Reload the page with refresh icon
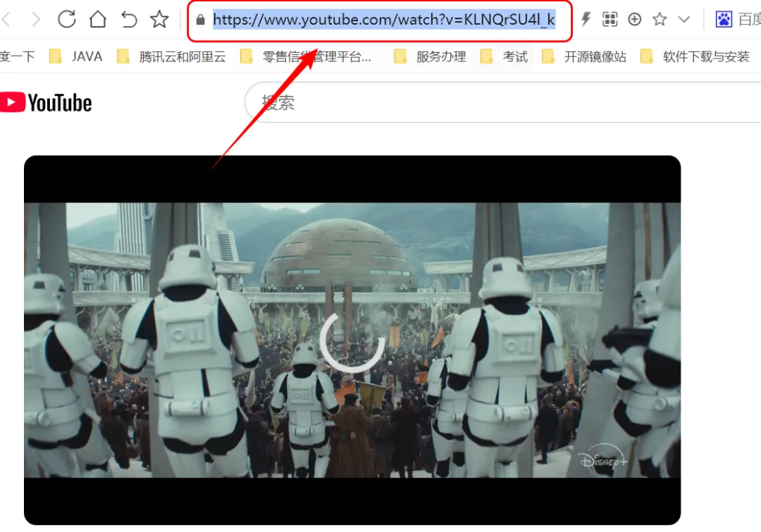761x532 pixels. [x=66, y=20]
